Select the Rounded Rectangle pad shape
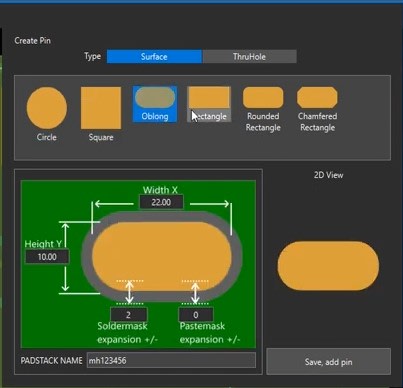This screenshot has width=403, height=388. 263,110
